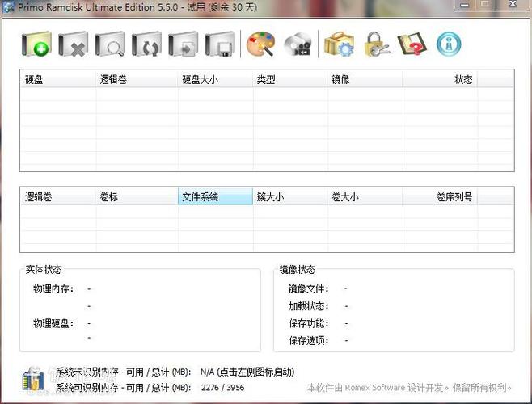Viewport: 532px width, 404px height.
Task: Click the blue info about icon
Action: 449,44
